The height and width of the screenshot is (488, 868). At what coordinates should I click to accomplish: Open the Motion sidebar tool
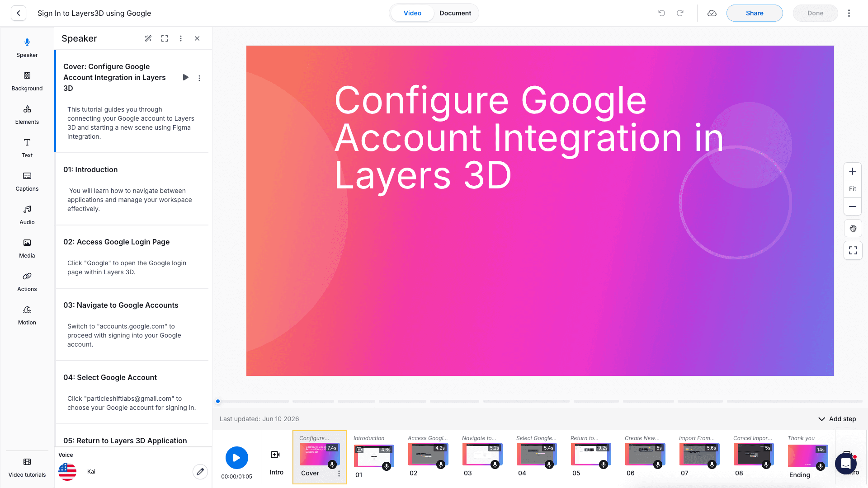(27, 315)
